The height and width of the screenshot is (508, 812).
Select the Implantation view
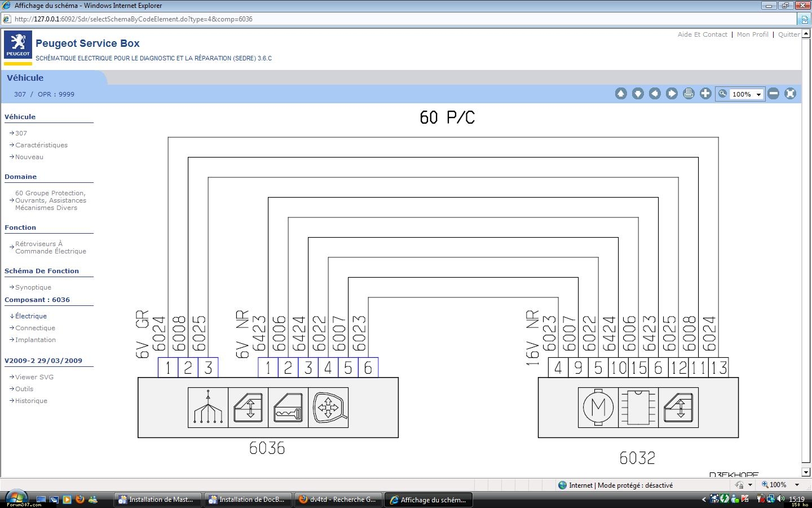point(36,340)
